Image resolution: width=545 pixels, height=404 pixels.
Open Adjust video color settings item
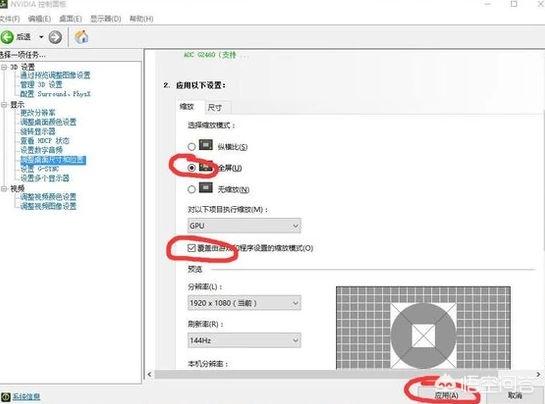[48, 197]
